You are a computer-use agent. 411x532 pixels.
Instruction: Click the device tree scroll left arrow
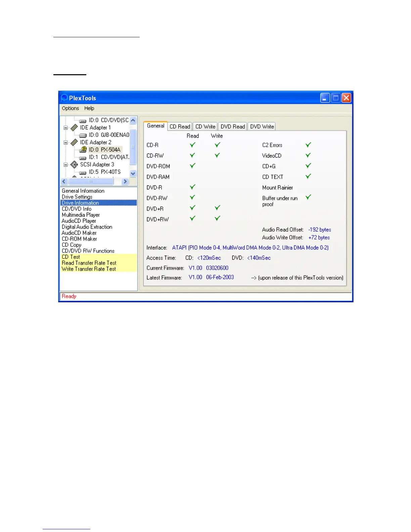point(64,181)
